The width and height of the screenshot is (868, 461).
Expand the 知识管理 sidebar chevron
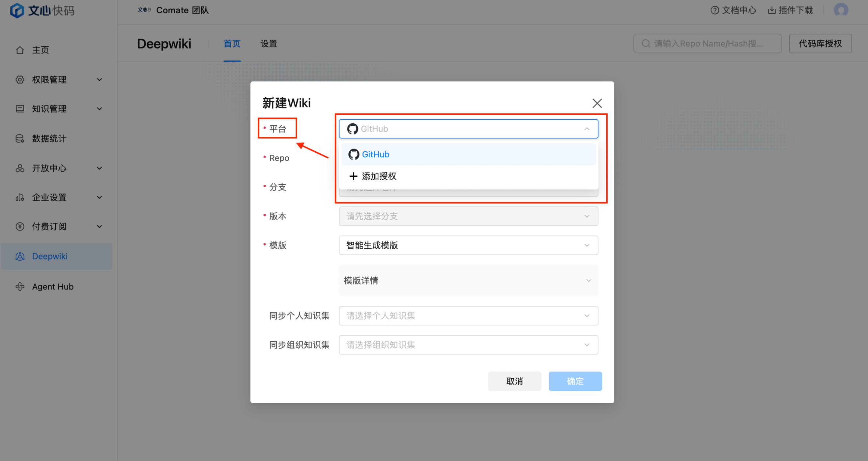tap(100, 108)
